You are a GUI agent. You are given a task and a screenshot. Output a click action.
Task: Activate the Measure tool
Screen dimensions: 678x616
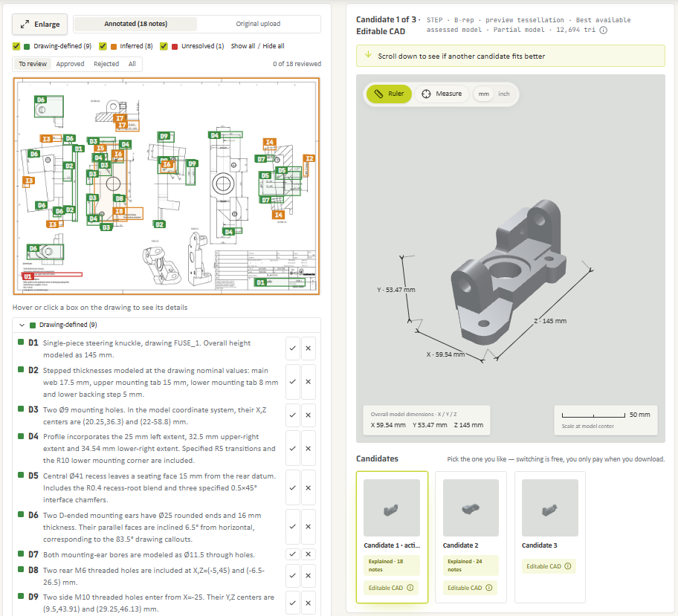(x=442, y=94)
